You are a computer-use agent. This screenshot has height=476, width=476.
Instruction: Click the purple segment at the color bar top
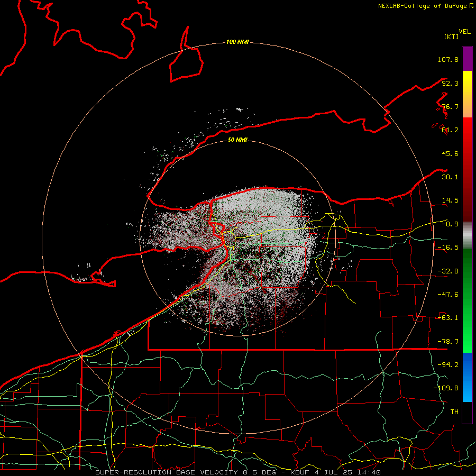coord(467,59)
